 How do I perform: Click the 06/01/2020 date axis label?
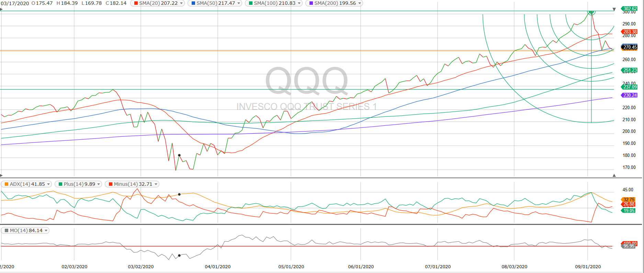click(x=361, y=266)
